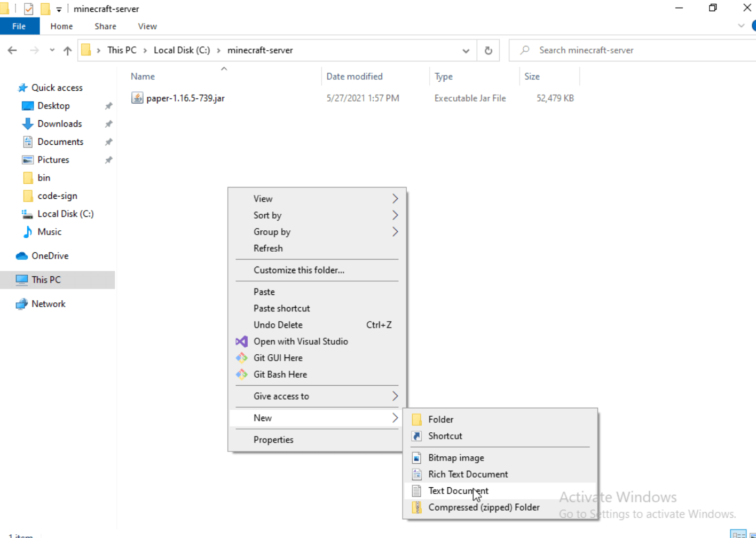Create a new Compressed (zipped) Folder

[x=484, y=507]
